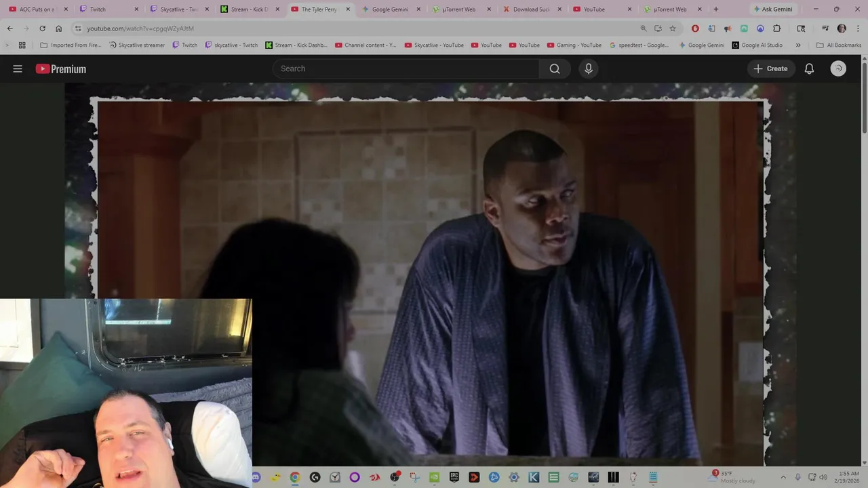Reload the current page
This screenshot has height=488, width=868.
42,28
